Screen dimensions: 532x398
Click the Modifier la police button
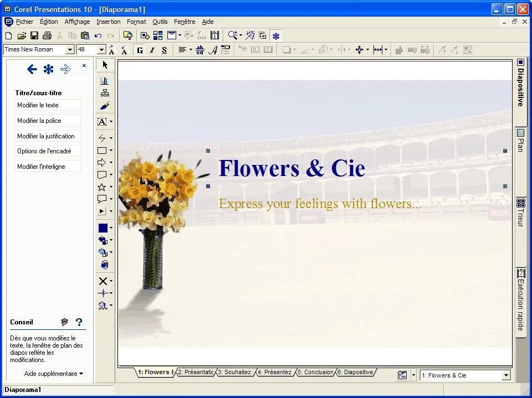[x=47, y=120]
